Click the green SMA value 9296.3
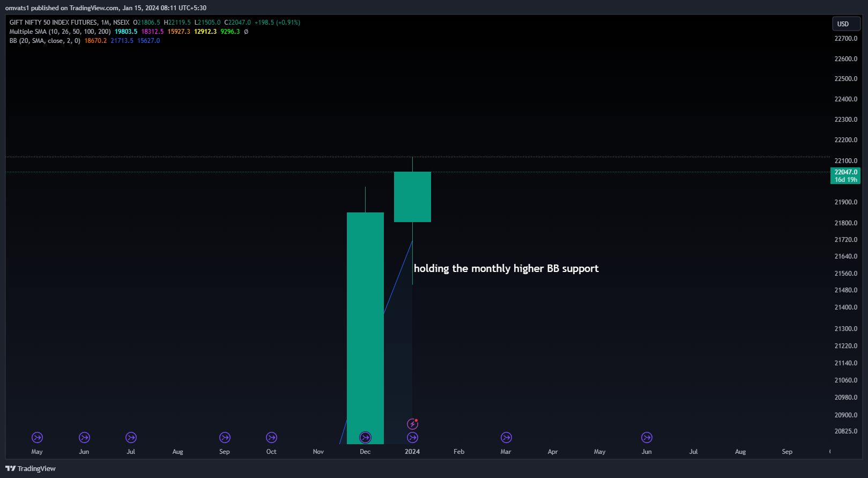868x478 pixels. (230, 32)
